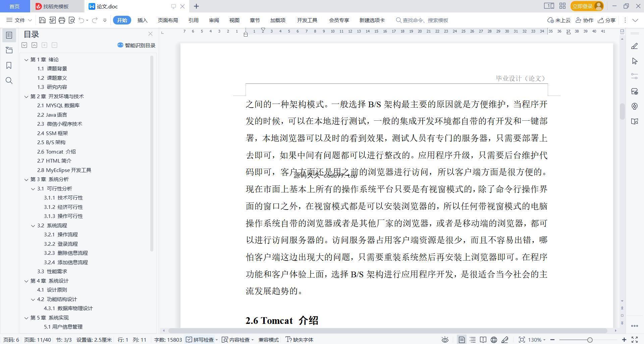The height and width of the screenshot is (344, 644).
Task: Open the 插入 ribbon tab
Action: point(142,20)
